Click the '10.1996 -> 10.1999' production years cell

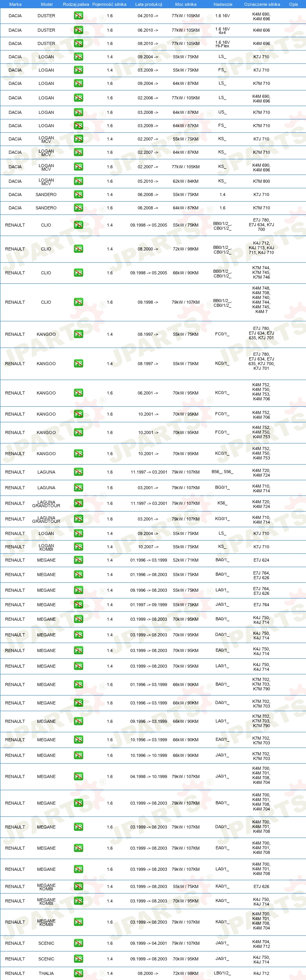149,755
